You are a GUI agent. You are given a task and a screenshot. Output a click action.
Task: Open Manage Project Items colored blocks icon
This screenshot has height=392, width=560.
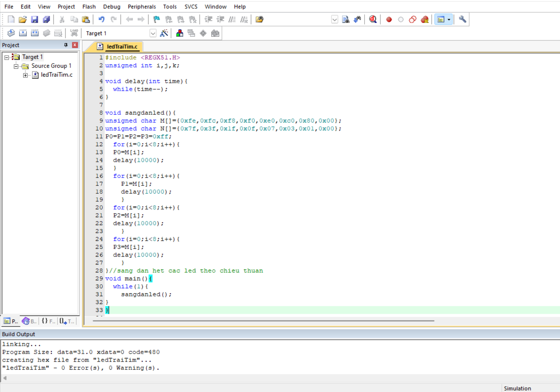tap(180, 33)
